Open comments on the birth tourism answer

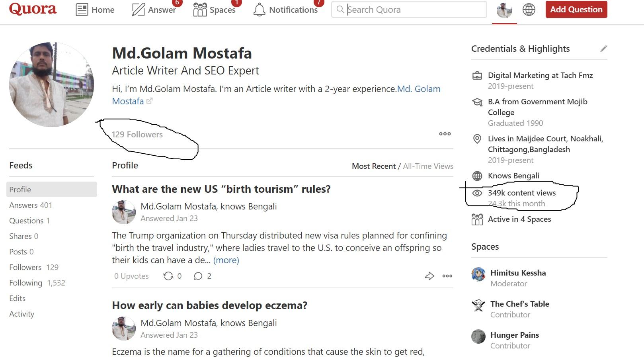pos(198,276)
